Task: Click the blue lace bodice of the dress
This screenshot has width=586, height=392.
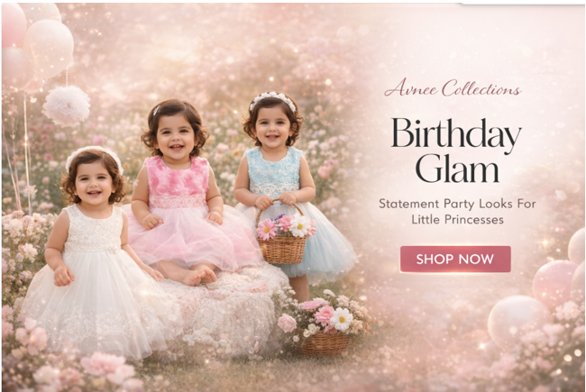Action: click(x=274, y=173)
